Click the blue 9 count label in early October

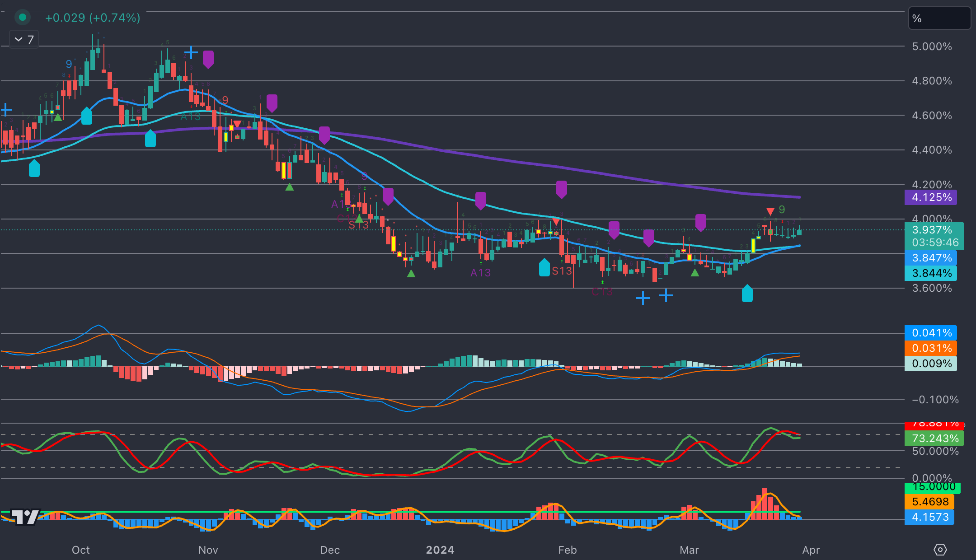tap(69, 64)
